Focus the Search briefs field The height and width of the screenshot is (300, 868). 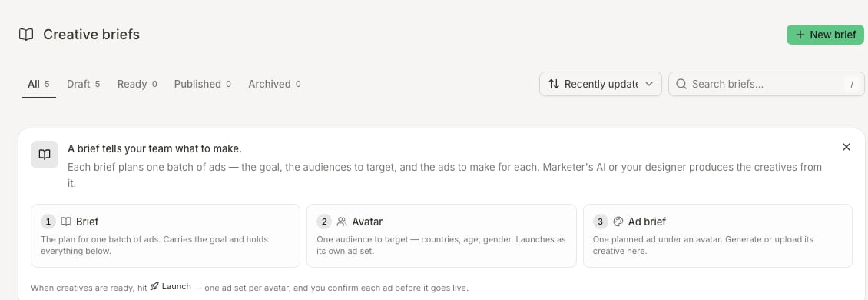(766, 84)
